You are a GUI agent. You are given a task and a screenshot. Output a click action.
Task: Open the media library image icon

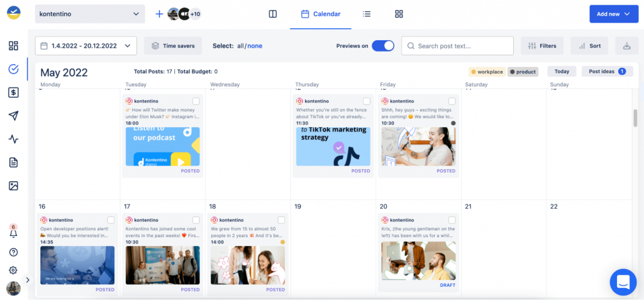coord(13,186)
